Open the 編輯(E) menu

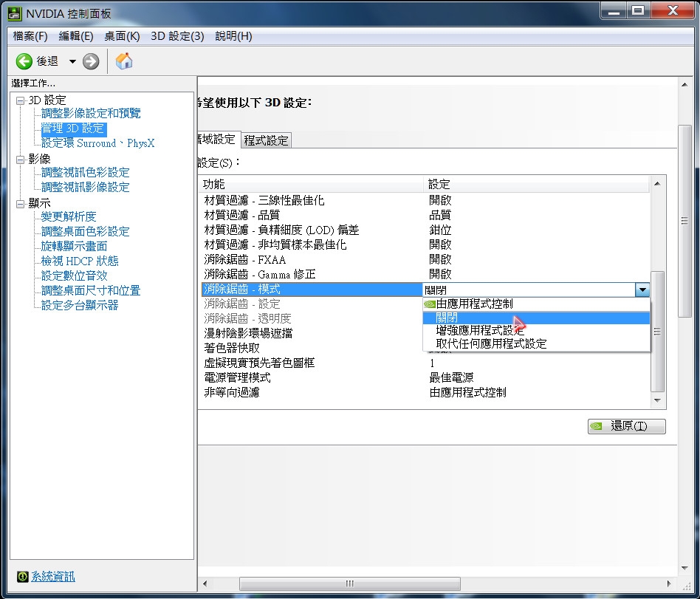click(76, 36)
